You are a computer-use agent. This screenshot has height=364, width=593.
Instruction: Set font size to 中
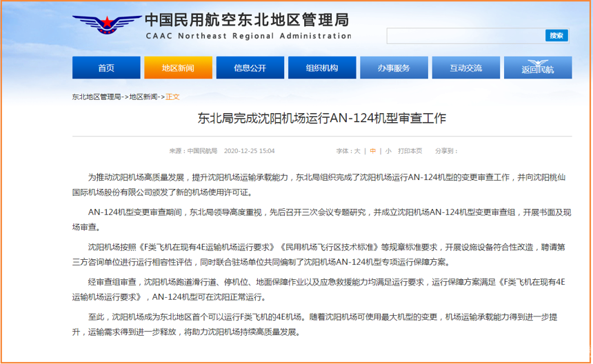click(x=373, y=151)
